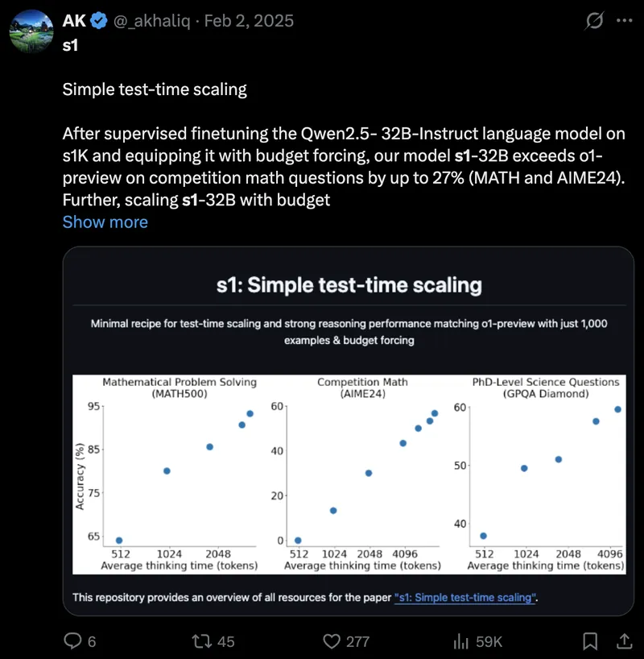Bookmark this post
644x659 pixels.
click(590, 641)
